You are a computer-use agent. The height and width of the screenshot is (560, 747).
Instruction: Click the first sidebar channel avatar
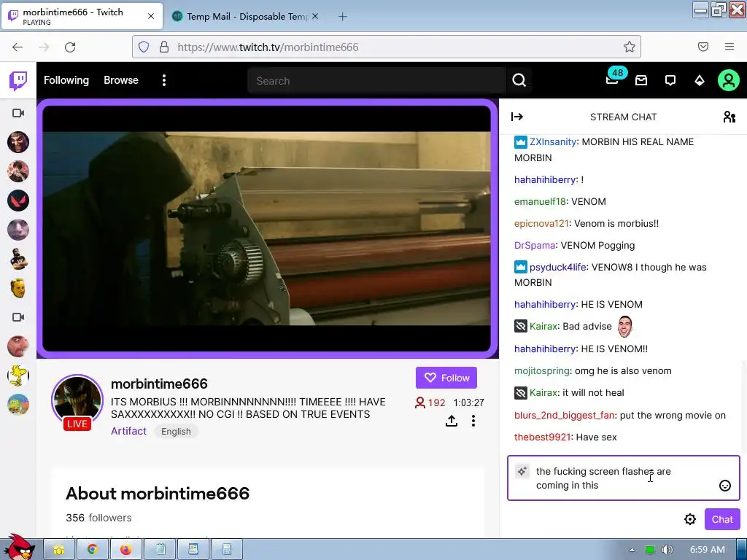[x=18, y=142]
